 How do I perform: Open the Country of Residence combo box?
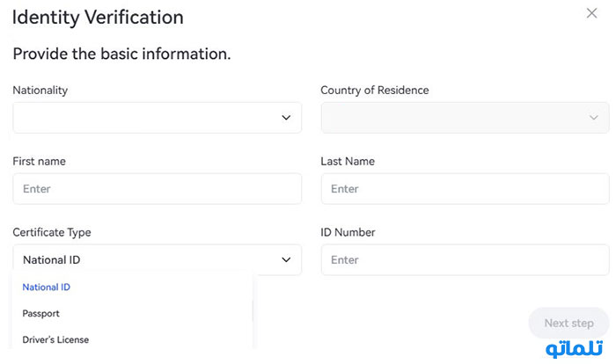click(x=466, y=118)
